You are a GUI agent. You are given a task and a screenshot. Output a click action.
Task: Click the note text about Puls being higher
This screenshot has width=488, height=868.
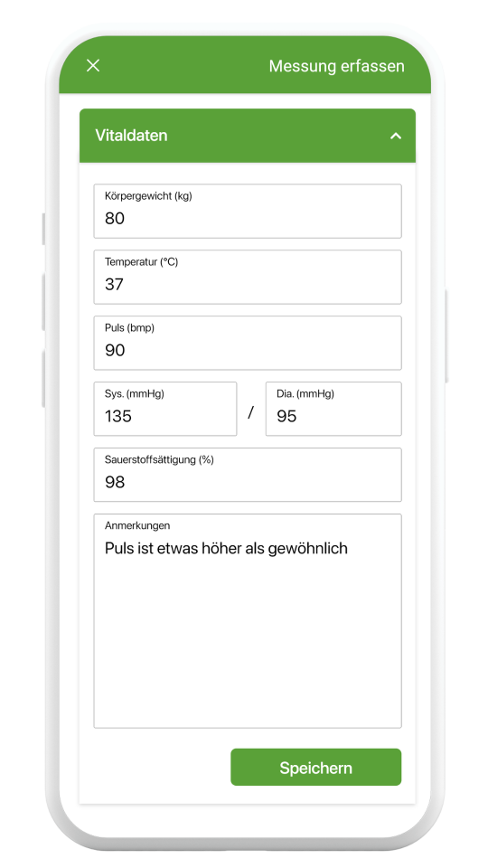tap(226, 549)
